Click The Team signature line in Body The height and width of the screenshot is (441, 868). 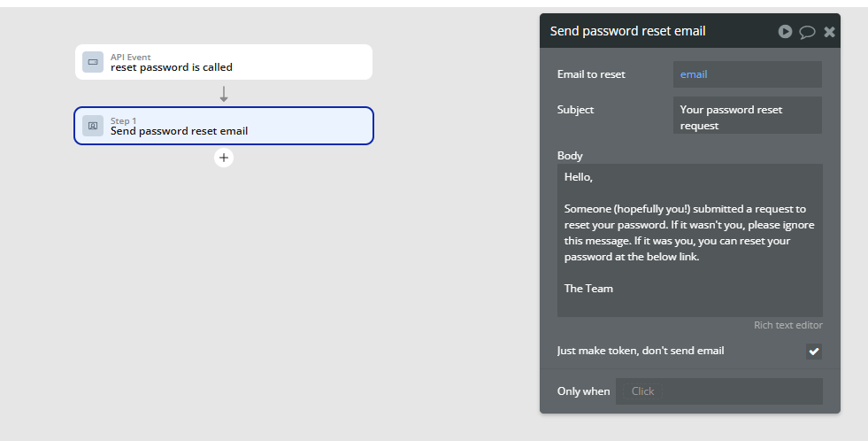pos(588,288)
